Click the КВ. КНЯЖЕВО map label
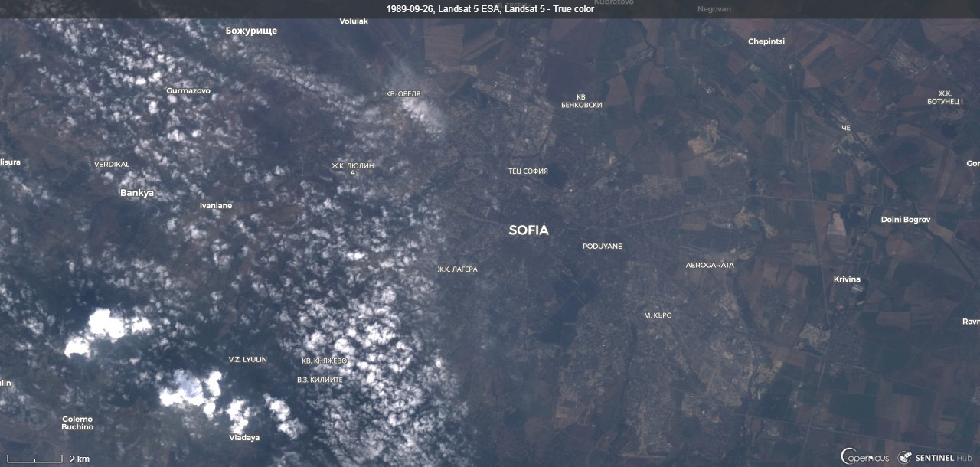 click(325, 361)
